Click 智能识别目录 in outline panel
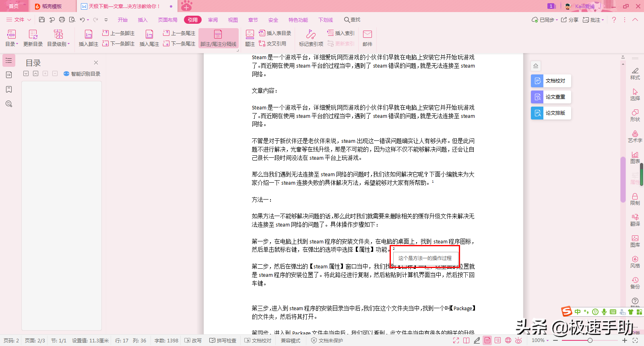This screenshot has width=644, height=346. click(82, 74)
